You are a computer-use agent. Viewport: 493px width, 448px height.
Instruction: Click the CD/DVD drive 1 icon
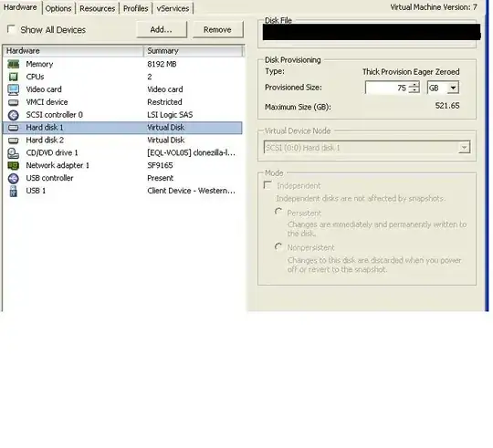[x=13, y=153]
